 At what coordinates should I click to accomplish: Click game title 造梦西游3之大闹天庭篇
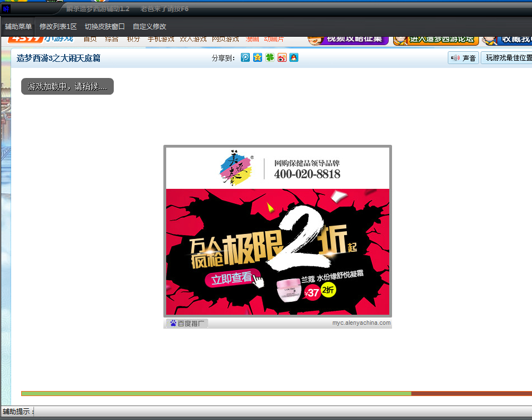[59, 58]
